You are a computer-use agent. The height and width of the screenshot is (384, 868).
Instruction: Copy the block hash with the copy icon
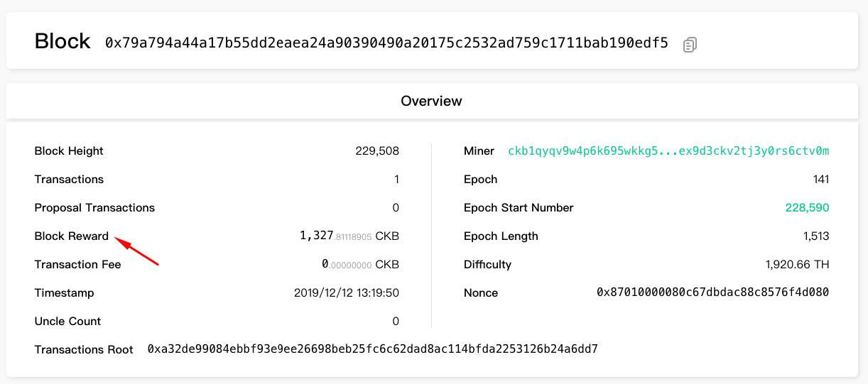click(690, 45)
